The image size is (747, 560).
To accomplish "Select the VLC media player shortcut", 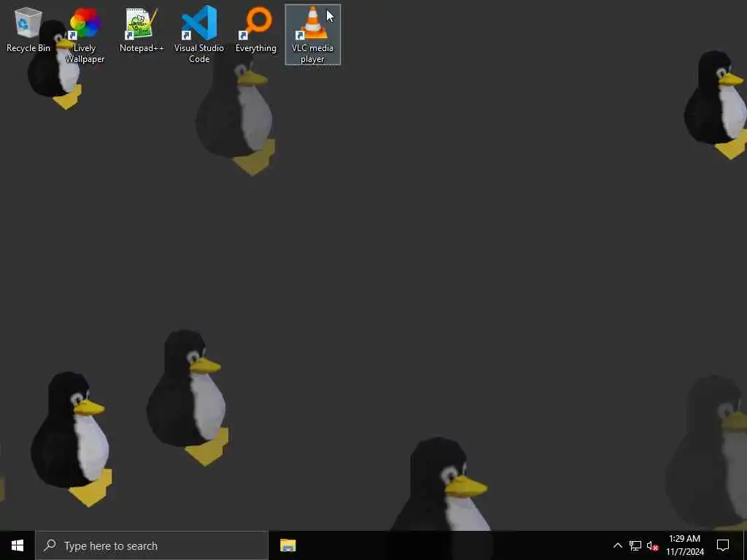I will click(312, 35).
